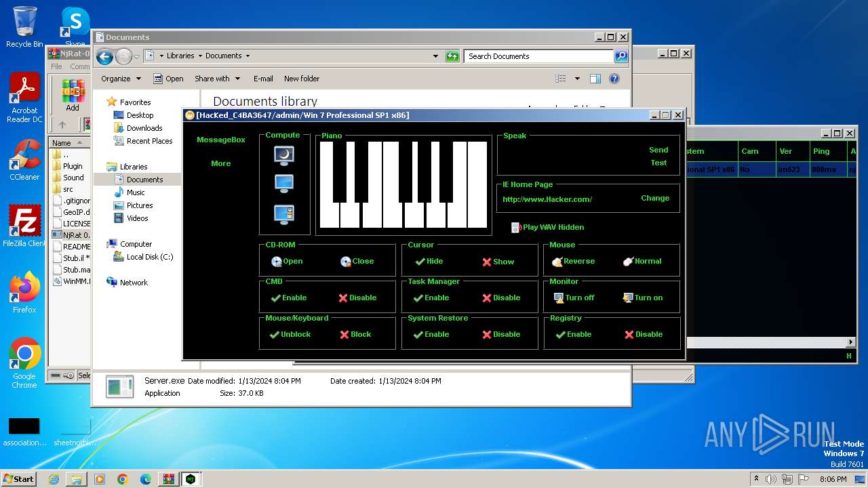Viewport: 868px width, 488px height.
Task: Open the More option
Action: (221, 163)
